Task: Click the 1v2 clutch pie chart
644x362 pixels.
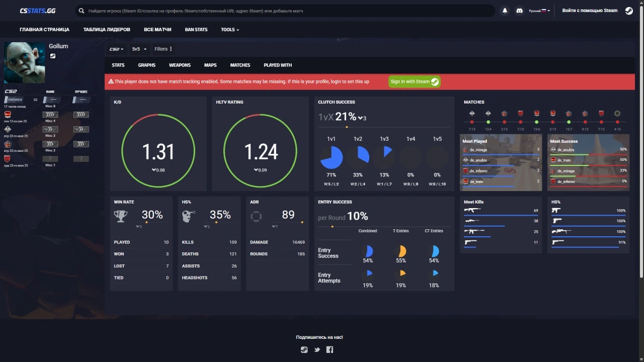Action: point(358,157)
